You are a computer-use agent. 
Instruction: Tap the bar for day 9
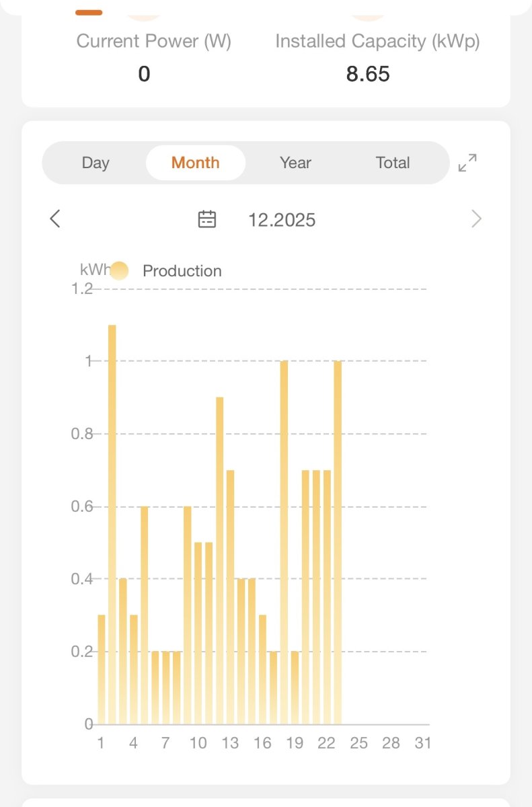click(x=188, y=615)
